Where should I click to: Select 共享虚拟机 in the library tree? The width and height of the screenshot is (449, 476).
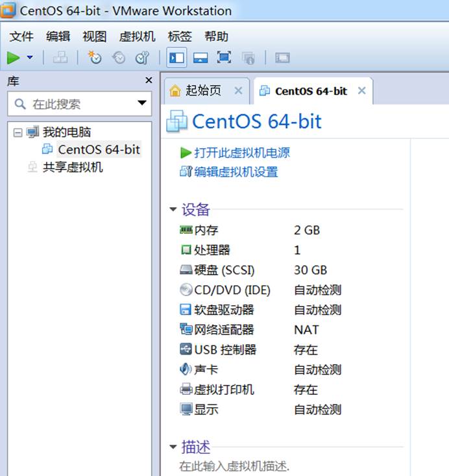pos(73,168)
